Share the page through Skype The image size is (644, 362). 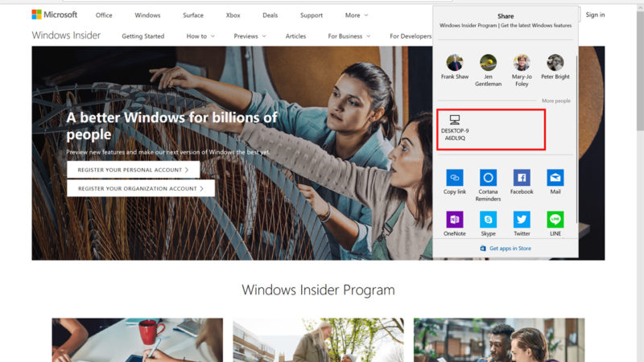(488, 220)
